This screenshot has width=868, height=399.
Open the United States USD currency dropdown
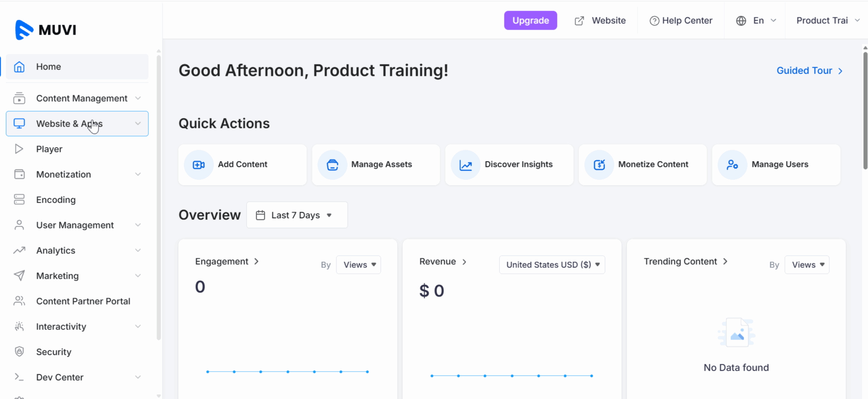[x=552, y=265]
